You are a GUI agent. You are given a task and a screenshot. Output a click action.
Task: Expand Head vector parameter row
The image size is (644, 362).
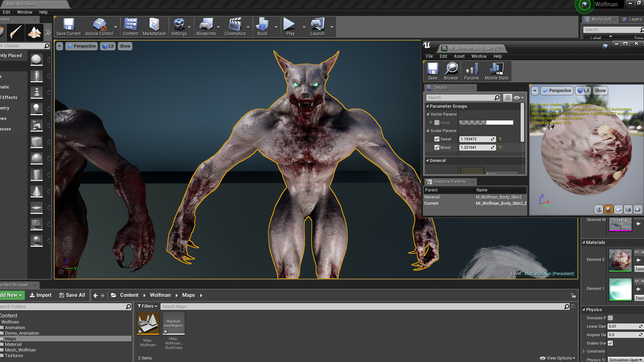(431, 122)
